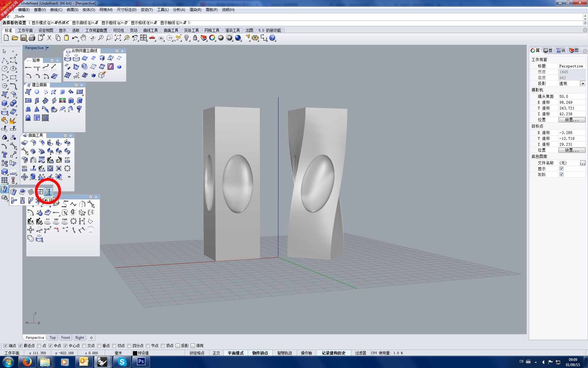Viewport: 588px width, 368px height.
Task: Click the New file icon
Action: click(x=6, y=38)
